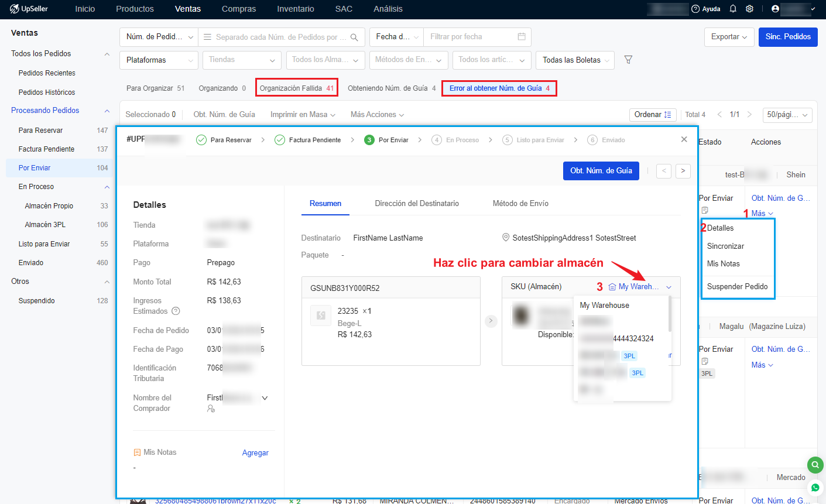The width and height of the screenshot is (826, 504).
Task: Open the settings gear in top bar
Action: pyautogui.click(x=750, y=9)
